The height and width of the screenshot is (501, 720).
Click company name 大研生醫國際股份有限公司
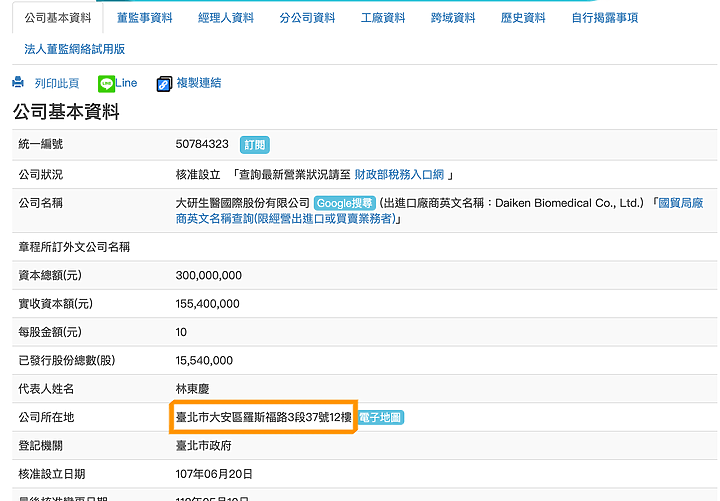tap(242, 203)
